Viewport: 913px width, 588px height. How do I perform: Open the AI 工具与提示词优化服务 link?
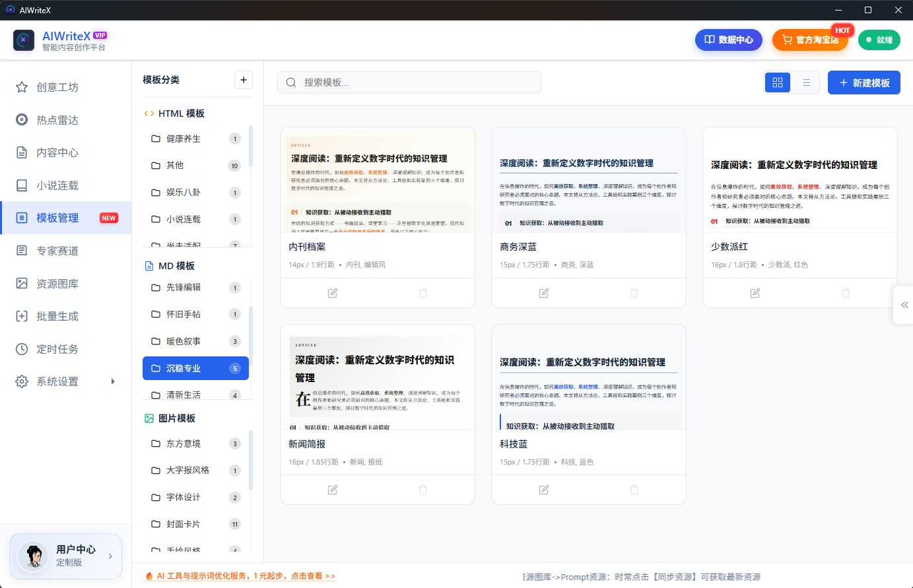240,576
